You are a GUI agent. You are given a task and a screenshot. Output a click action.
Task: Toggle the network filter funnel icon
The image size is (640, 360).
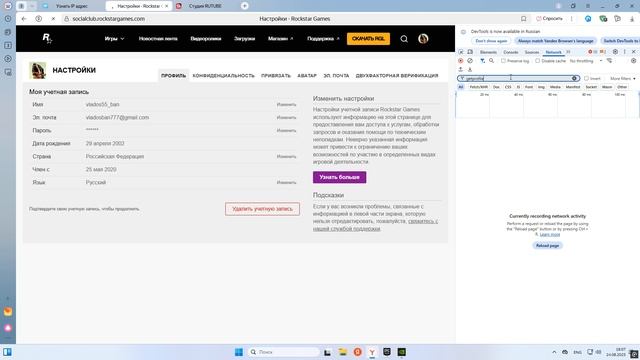click(x=482, y=61)
